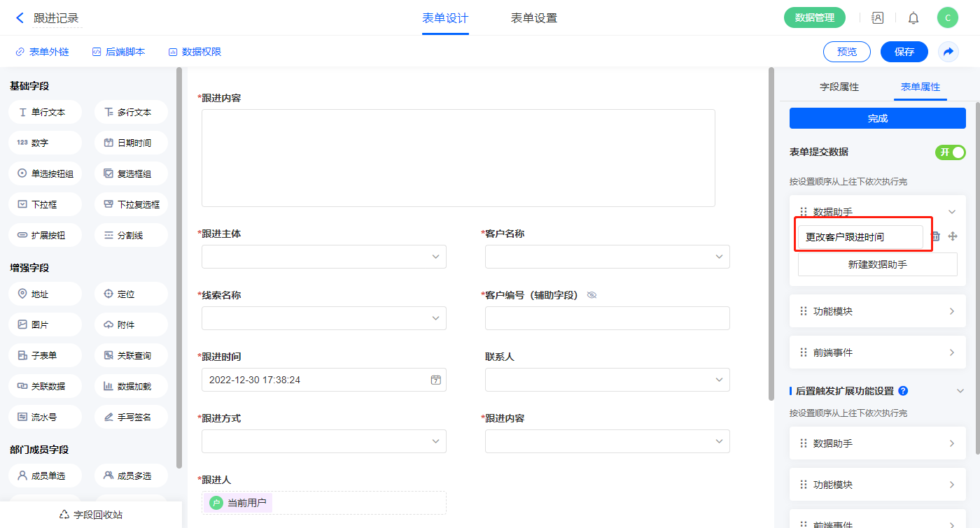Click the share arrow icon next to 保存
This screenshot has width=980, height=528.
click(x=948, y=52)
